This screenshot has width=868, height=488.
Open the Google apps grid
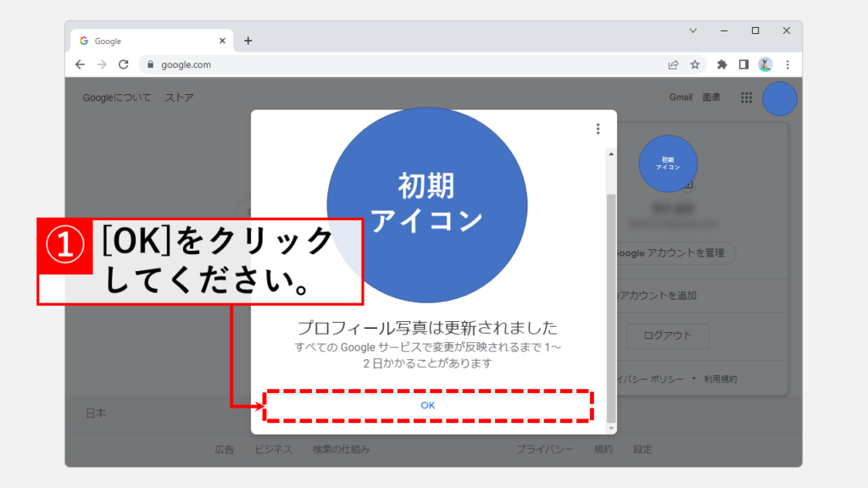click(747, 97)
